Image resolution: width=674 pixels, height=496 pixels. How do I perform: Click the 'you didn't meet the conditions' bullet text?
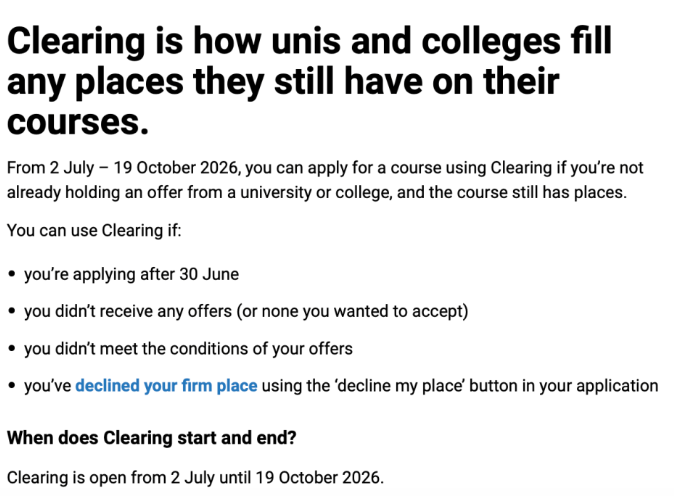coord(188,349)
